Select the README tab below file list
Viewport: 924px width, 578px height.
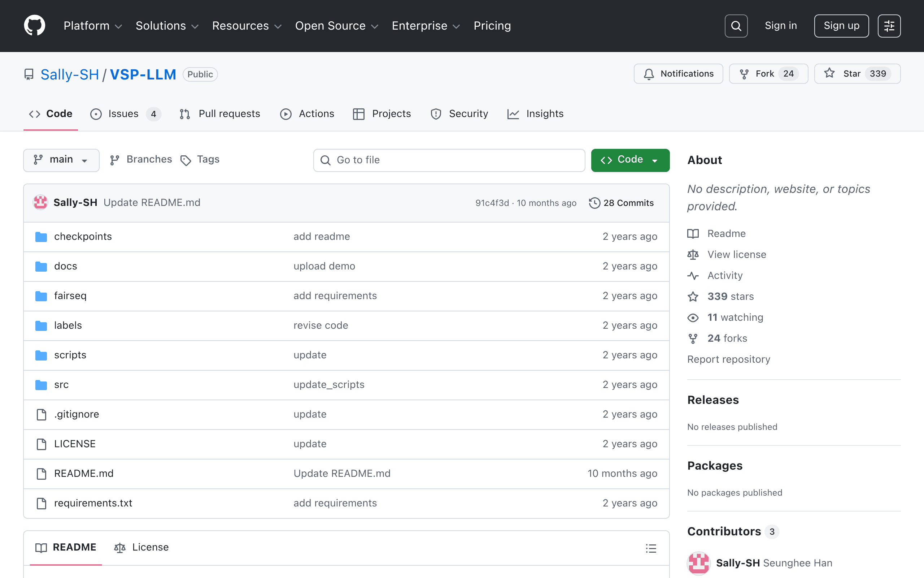click(x=66, y=547)
